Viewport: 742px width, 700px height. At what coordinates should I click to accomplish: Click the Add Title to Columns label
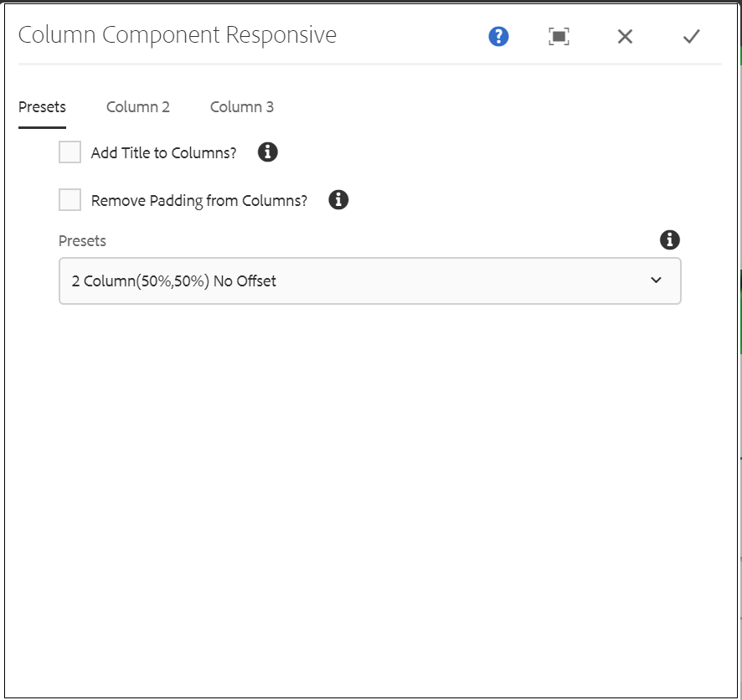pos(163,152)
